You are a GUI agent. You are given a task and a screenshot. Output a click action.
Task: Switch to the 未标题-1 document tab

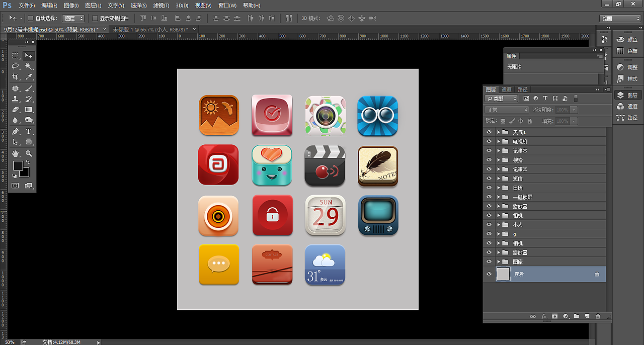pyautogui.click(x=150, y=29)
